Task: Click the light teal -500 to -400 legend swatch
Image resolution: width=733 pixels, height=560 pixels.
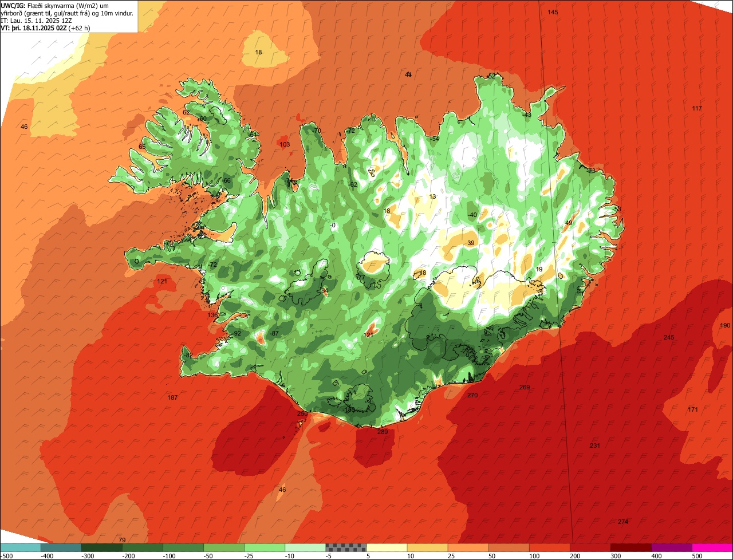Action: click(21, 547)
